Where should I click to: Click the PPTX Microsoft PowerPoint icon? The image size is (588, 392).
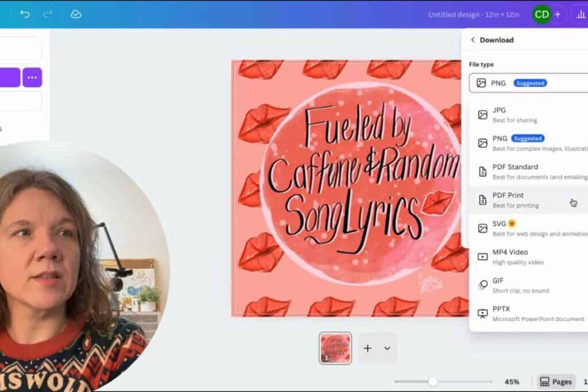point(482,313)
